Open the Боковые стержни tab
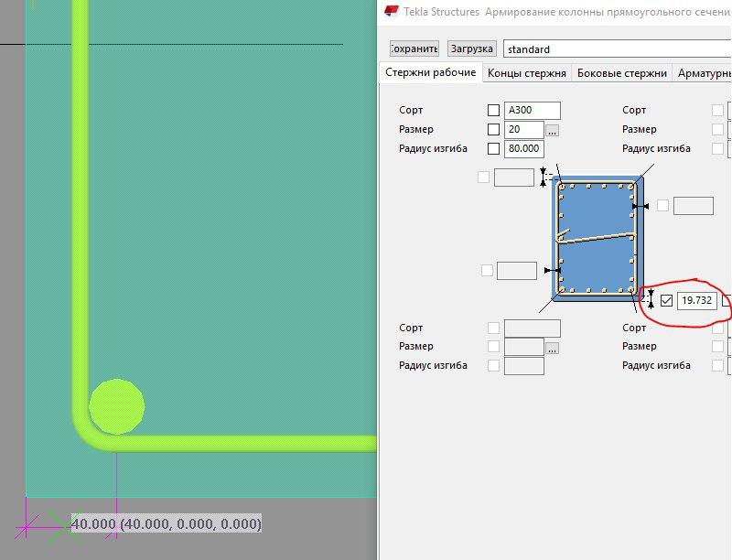The image size is (732, 560). (622, 73)
